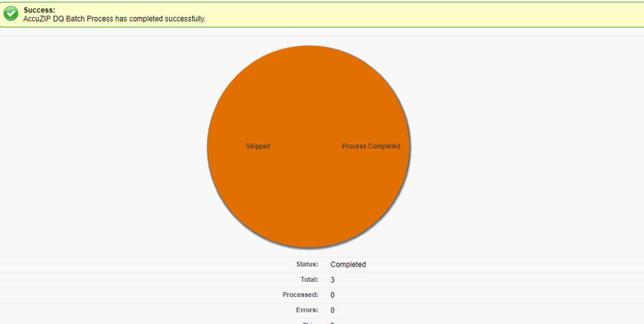
Task: Click the Processed value 0
Action: pyautogui.click(x=332, y=295)
